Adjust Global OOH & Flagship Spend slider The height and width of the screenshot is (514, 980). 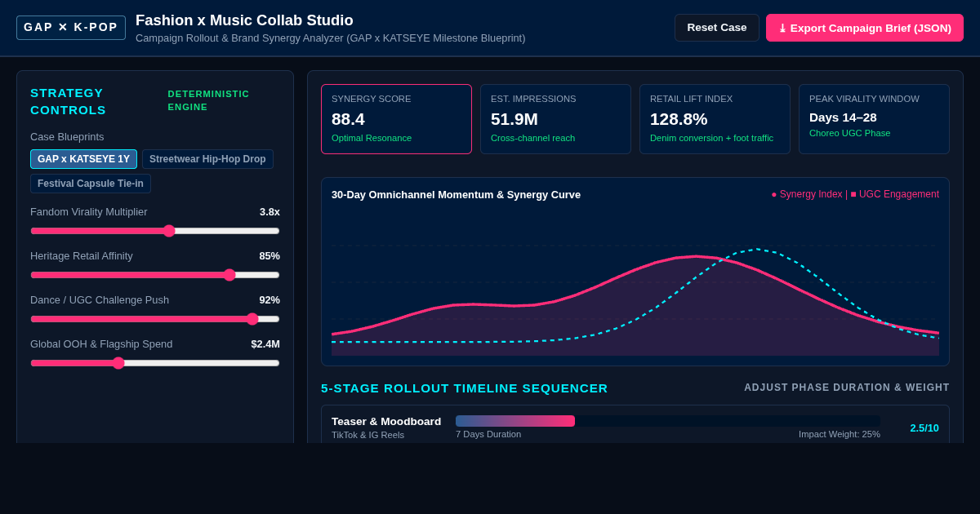[155, 363]
